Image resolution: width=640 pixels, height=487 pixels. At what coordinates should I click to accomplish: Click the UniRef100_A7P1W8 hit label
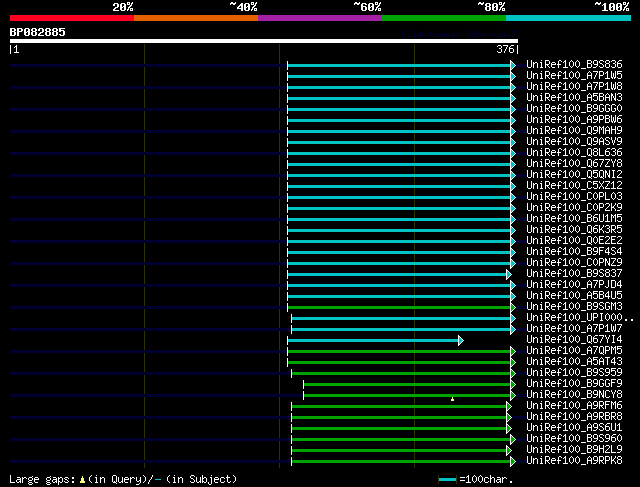574,87
